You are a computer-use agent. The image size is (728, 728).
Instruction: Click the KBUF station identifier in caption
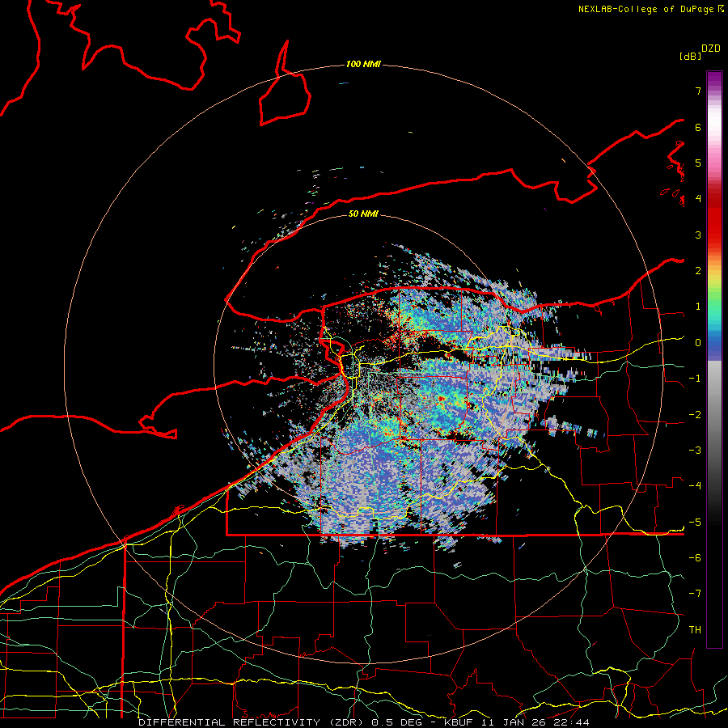(459, 722)
